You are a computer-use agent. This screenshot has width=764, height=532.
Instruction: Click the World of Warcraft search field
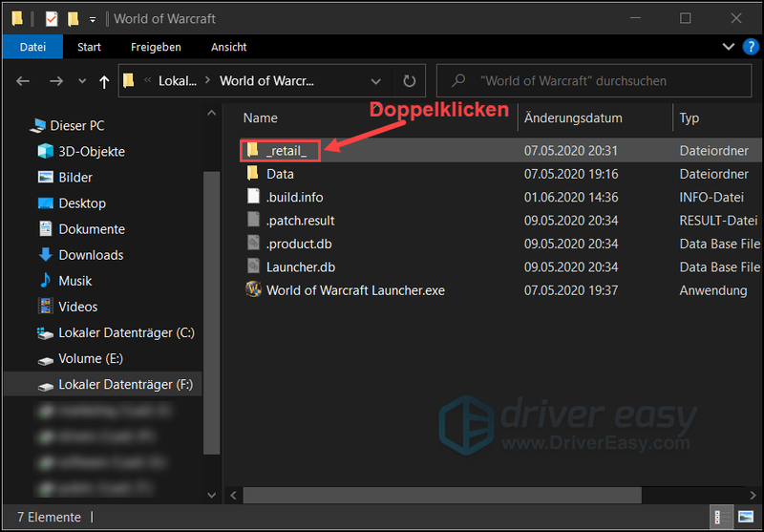tap(593, 81)
